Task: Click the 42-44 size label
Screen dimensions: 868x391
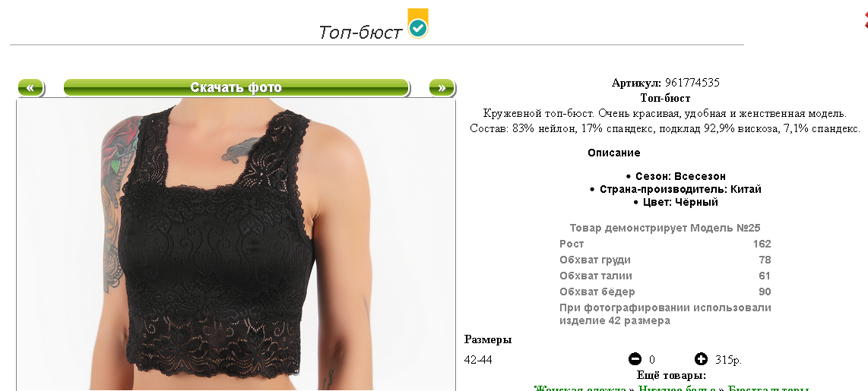Action: point(478,360)
